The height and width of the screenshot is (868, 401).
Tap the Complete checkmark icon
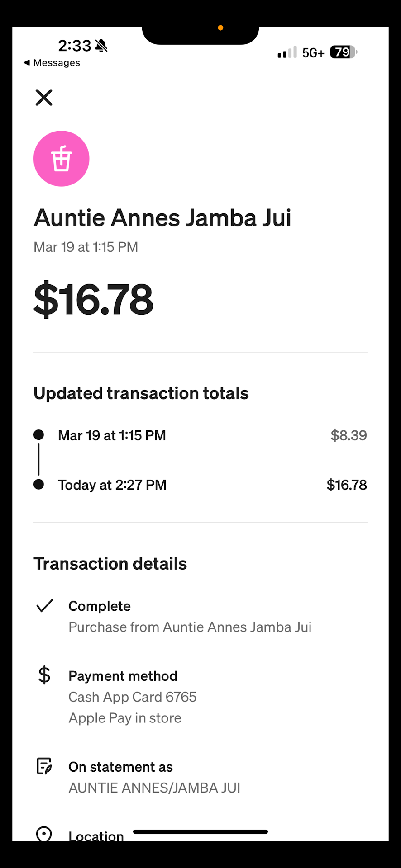[x=44, y=606]
